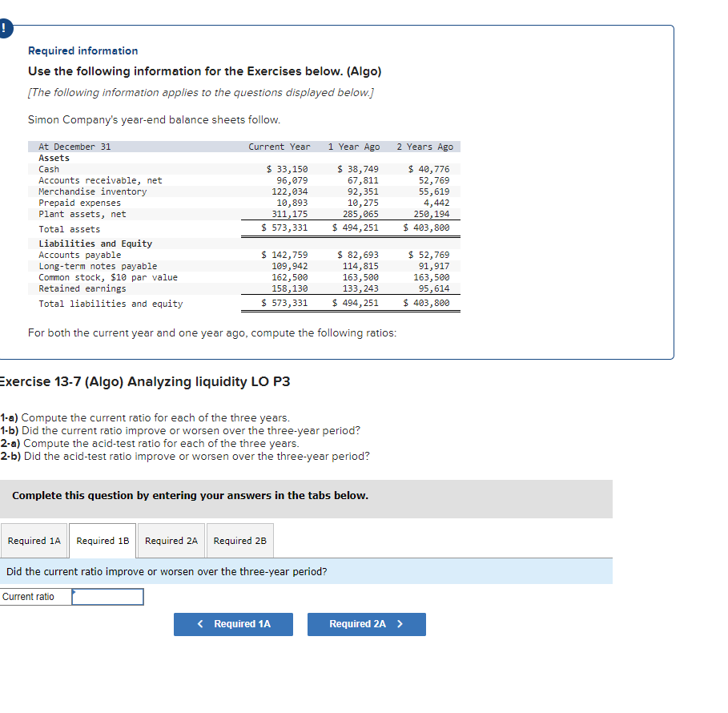Image resolution: width=728 pixels, height=713 pixels.
Task: Click the Exercise 13-7 Analyzing liquidity heading
Action: [x=144, y=381]
